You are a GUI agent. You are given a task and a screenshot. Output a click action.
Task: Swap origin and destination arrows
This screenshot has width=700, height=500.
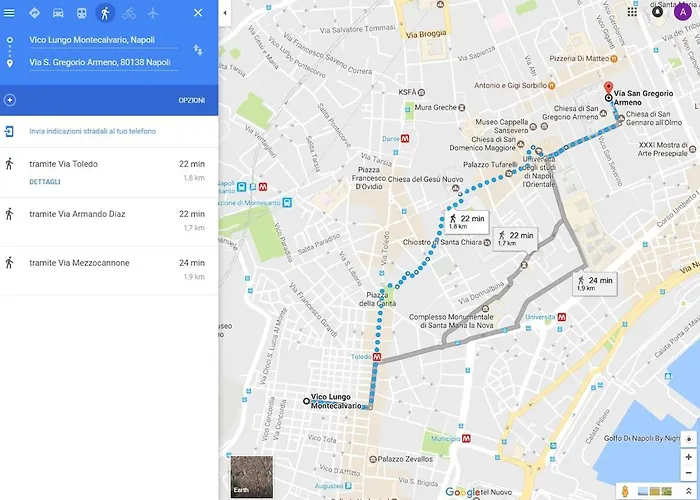[x=198, y=50]
